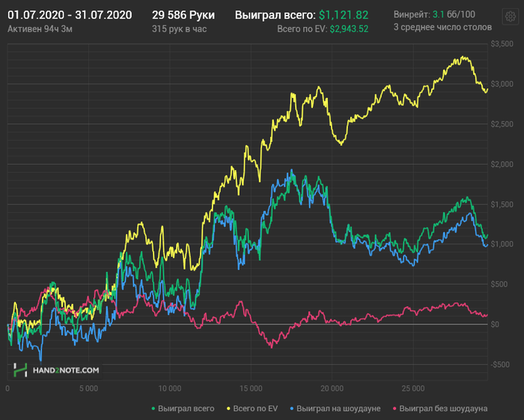The width and height of the screenshot is (524, 420).
Task: Click the $3,000 y-axis label
Action: coord(502,84)
